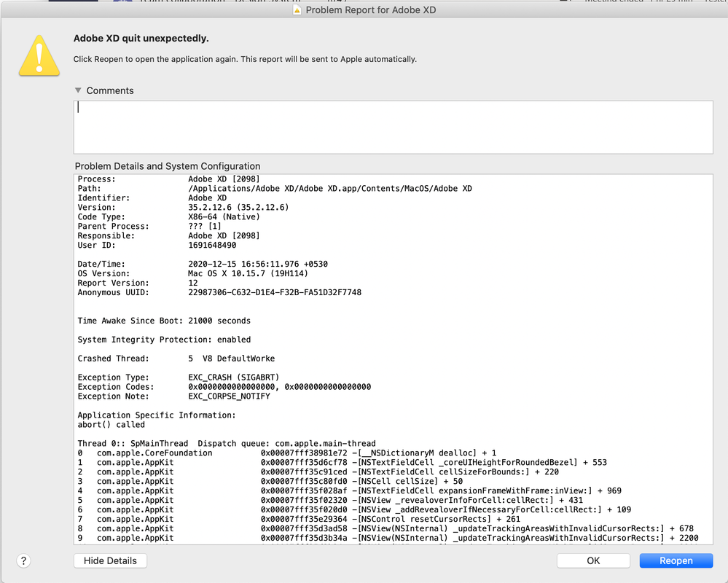Click the Crashed Thread line
The width and height of the screenshot is (728, 583).
coord(176,359)
